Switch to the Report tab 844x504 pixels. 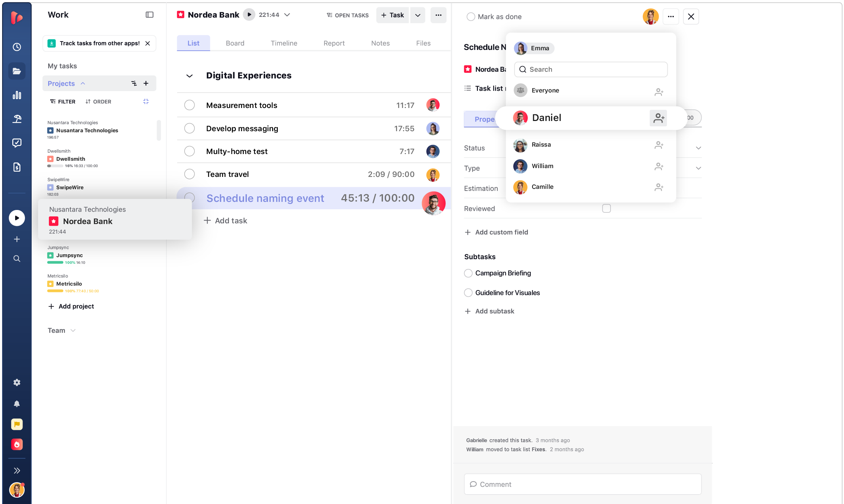(334, 43)
